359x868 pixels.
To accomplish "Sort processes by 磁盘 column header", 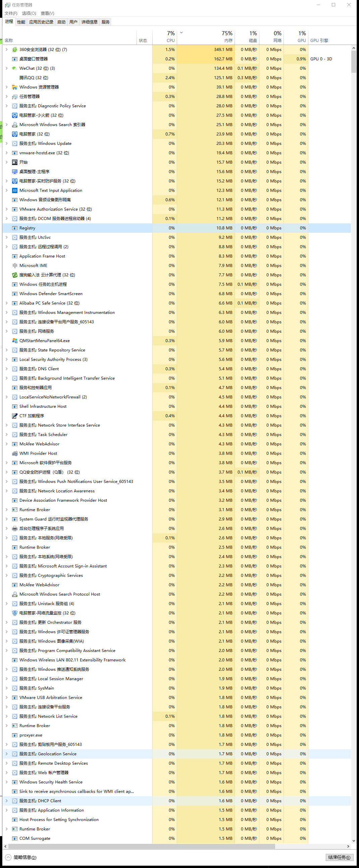I will click(x=247, y=37).
